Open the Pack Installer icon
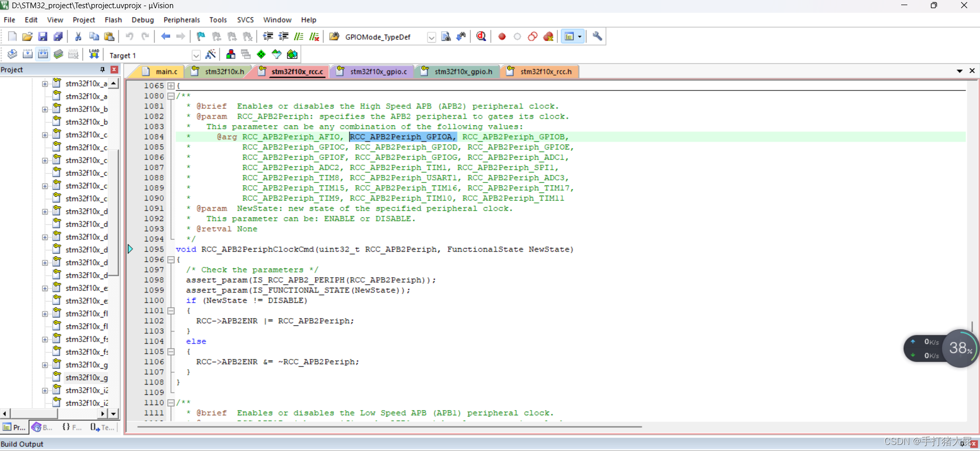The height and width of the screenshot is (451, 980). tap(292, 54)
